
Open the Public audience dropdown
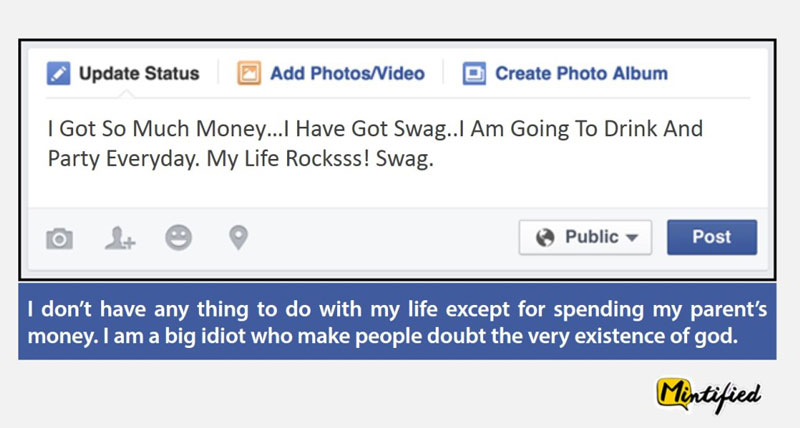pyautogui.click(x=585, y=237)
